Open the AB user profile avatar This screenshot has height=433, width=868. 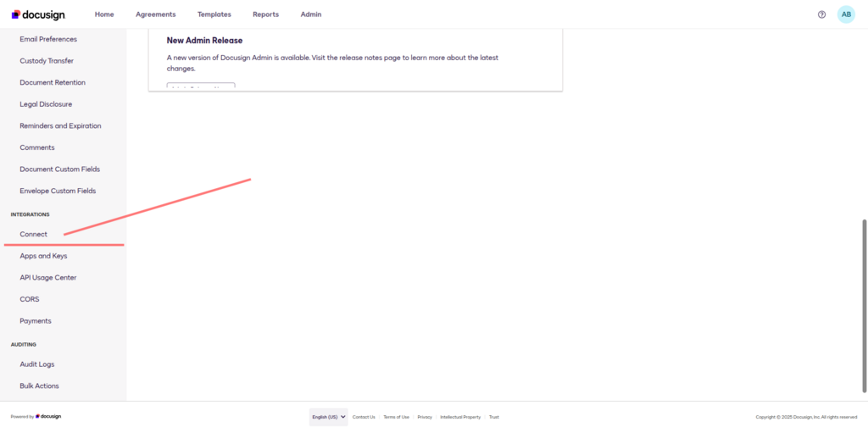pos(846,14)
